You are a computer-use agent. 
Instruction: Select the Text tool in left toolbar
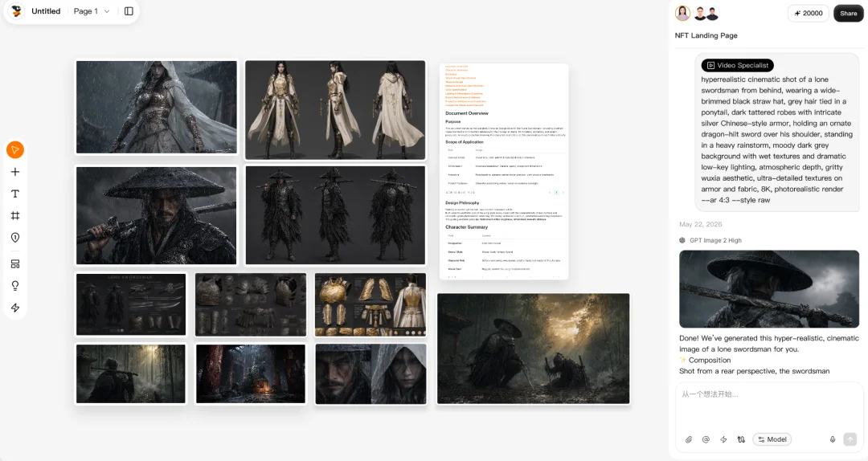click(x=15, y=194)
